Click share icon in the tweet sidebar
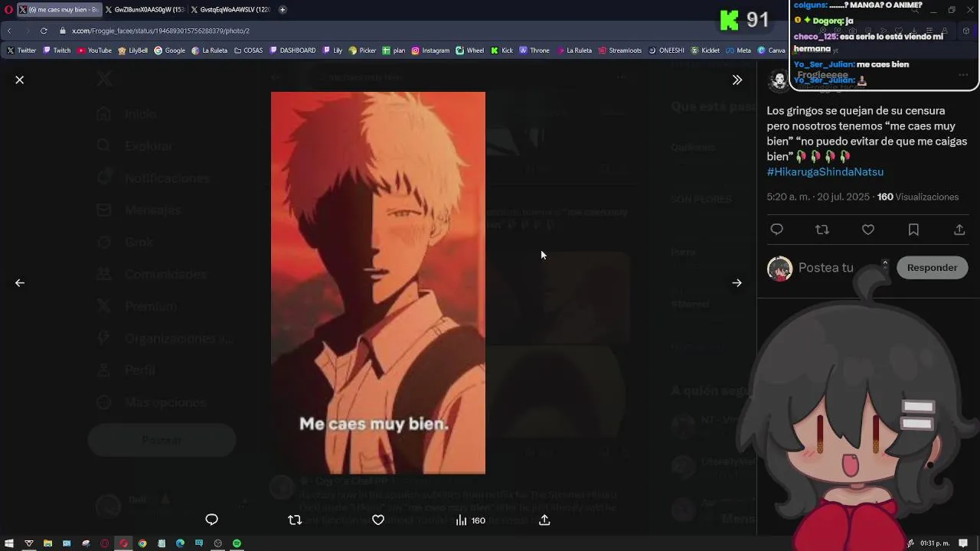 click(959, 230)
